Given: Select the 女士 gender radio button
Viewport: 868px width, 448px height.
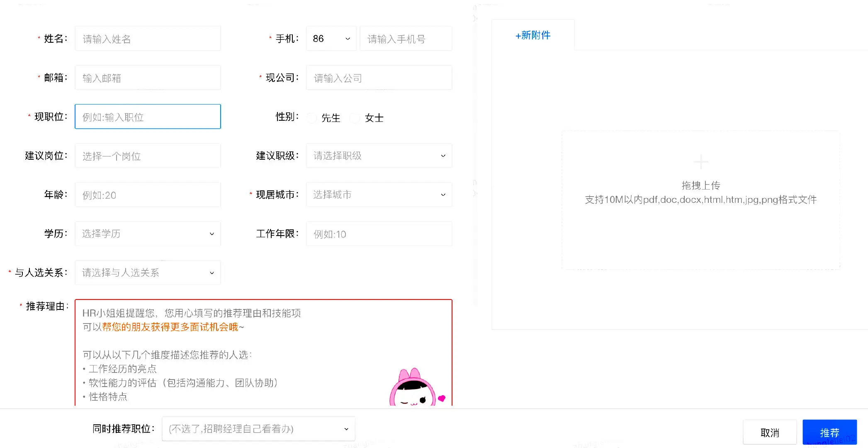Looking at the screenshot, I should click(355, 118).
